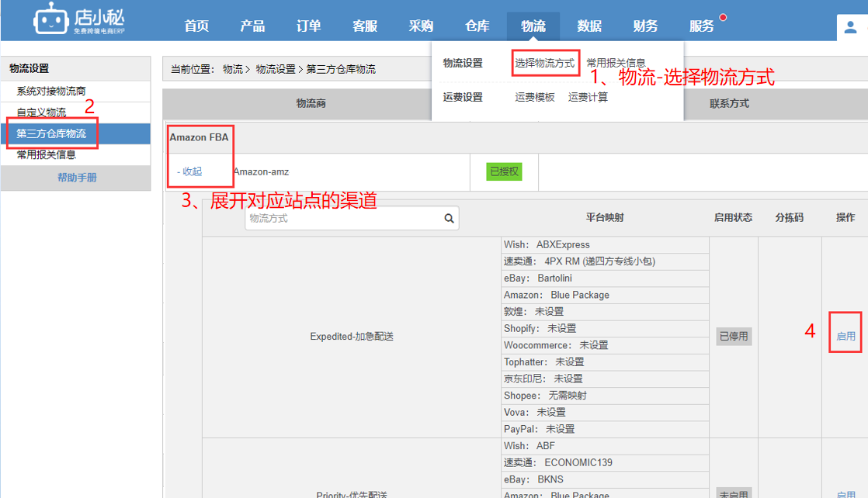Click Shopee: 无需映射 mapping

click(x=545, y=396)
